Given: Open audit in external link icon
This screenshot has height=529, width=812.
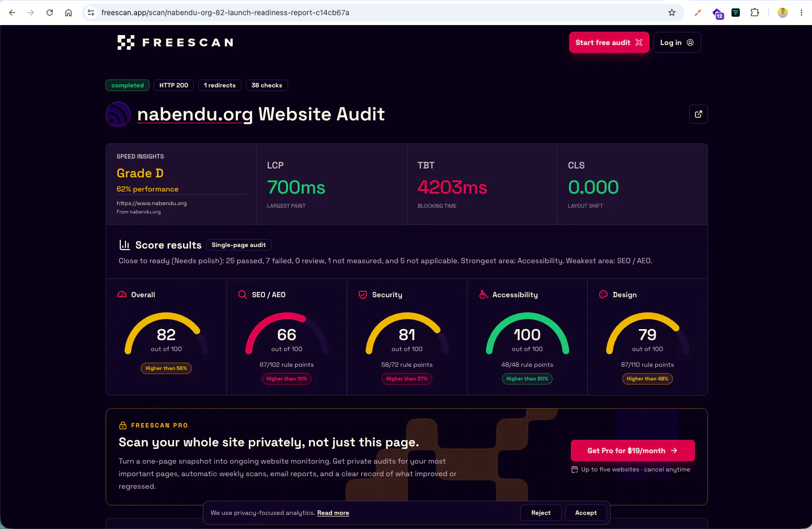Looking at the screenshot, I should (x=698, y=114).
